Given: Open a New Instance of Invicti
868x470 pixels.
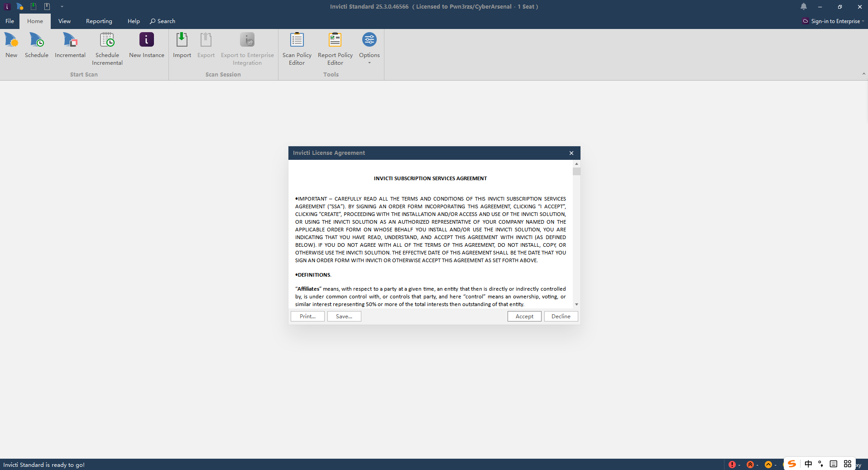Looking at the screenshot, I should click(147, 45).
